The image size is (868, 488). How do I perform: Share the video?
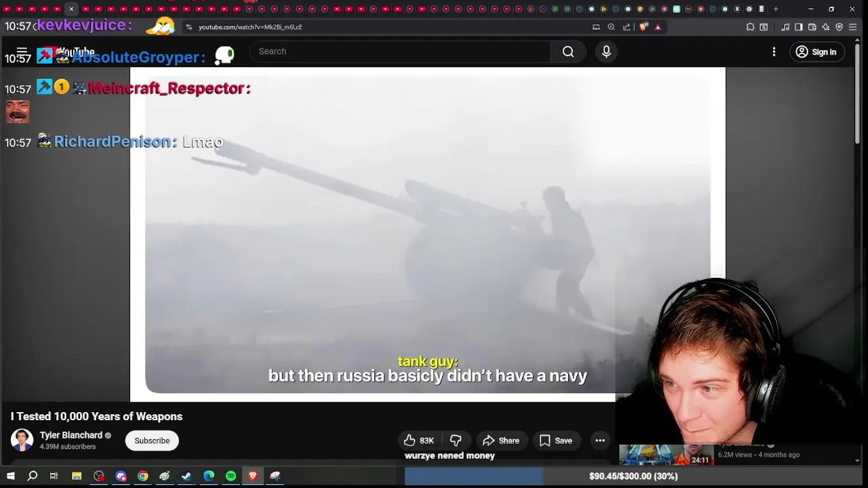[x=501, y=441]
